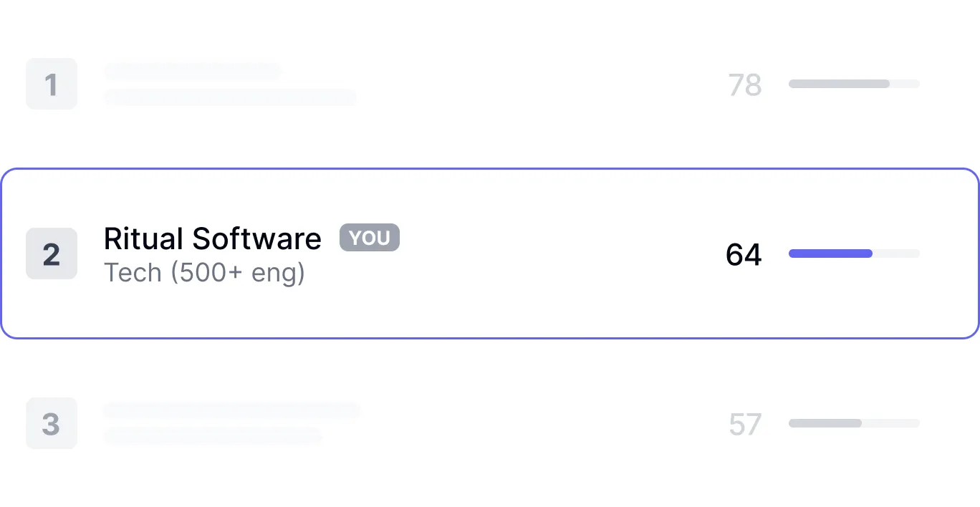Click the gray score bar beside 57
The height and width of the screenshot is (507, 980).
(825, 423)
